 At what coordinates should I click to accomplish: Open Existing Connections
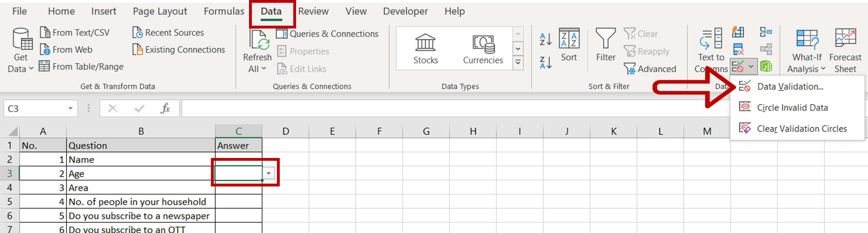click(178, 50)
